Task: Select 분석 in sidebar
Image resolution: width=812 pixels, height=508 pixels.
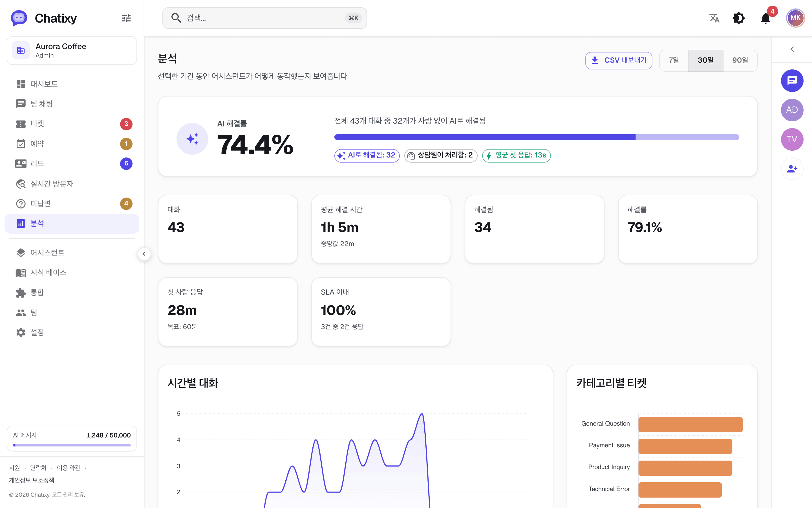Action: click(x=72, y=224)
